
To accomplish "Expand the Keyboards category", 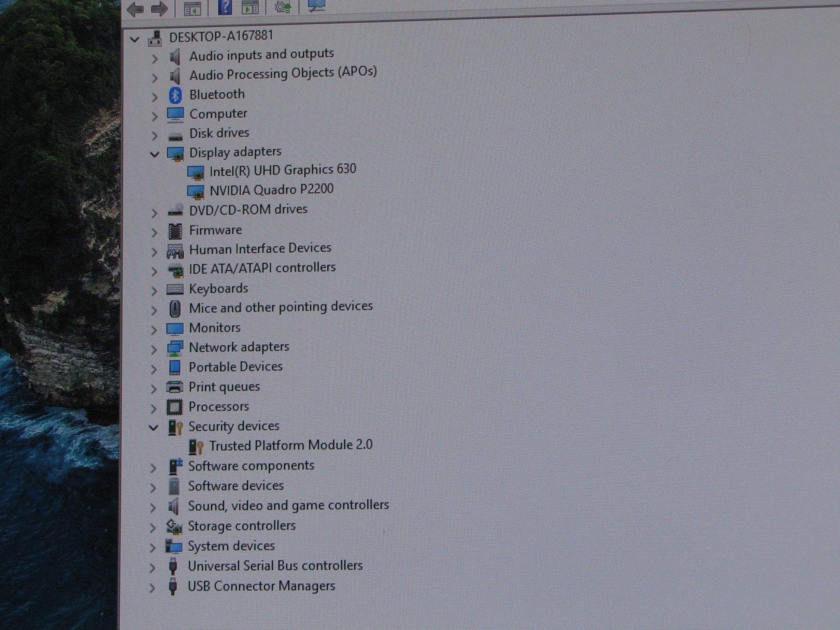I will (x=154, y=291).
